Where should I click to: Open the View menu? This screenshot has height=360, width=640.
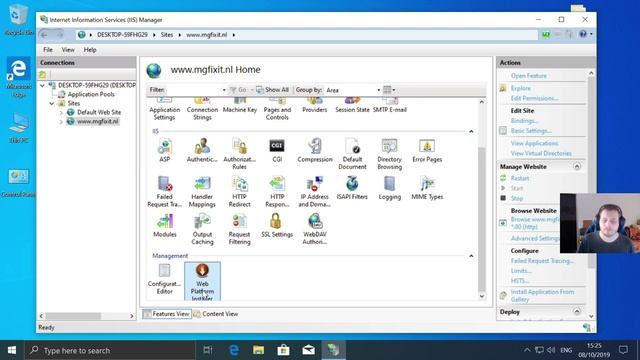click(68, 50)
